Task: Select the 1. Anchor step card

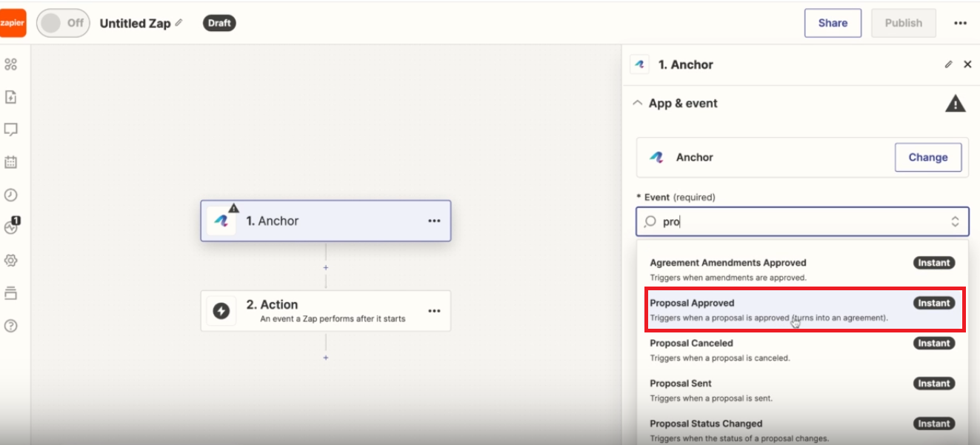Action: pos(325,221)
